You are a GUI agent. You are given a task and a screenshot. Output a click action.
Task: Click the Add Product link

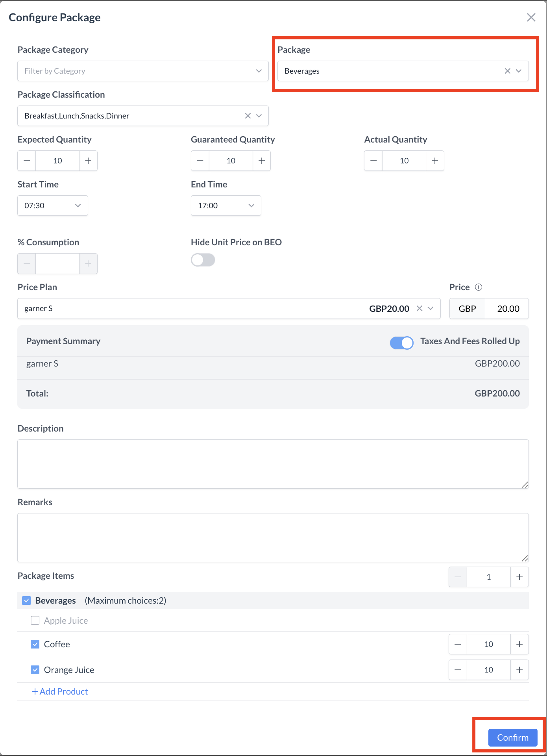[x=60, y=691]
